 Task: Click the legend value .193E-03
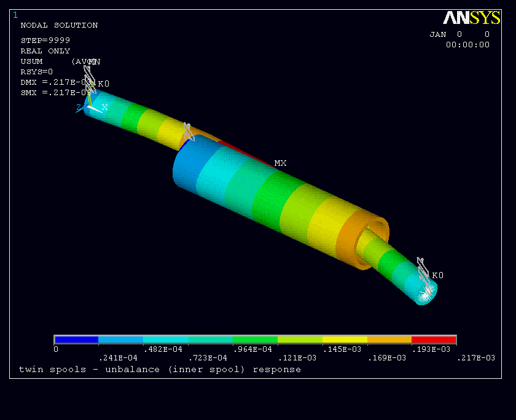point(431,349)
